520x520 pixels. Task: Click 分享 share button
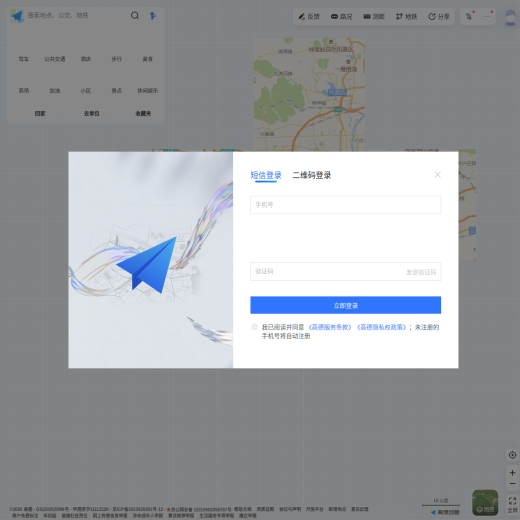[x=439, y=16]
